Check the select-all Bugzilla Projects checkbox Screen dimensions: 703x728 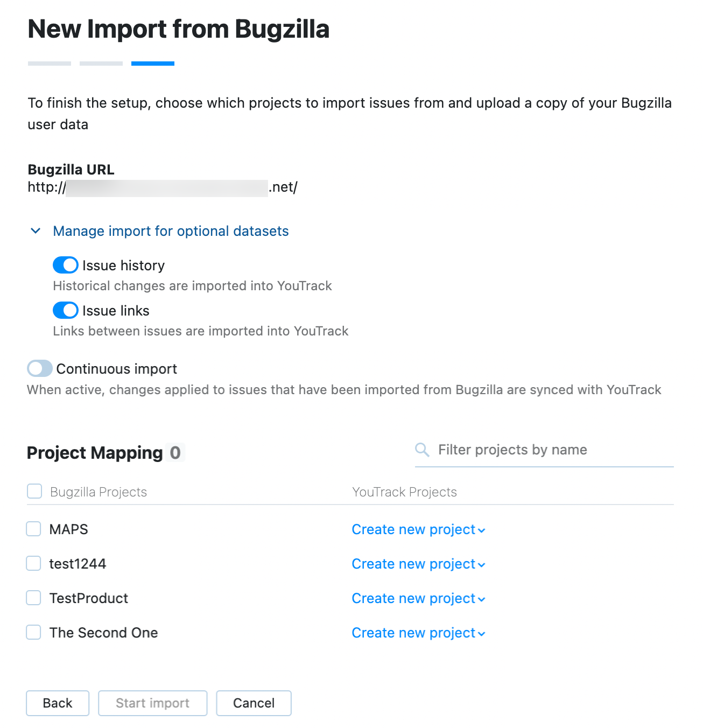[34, 491]
